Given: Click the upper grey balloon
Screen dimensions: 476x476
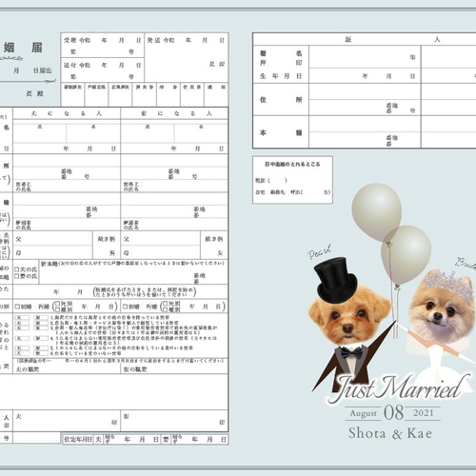Looking at the screenshot, I should [x=377, y=212].
